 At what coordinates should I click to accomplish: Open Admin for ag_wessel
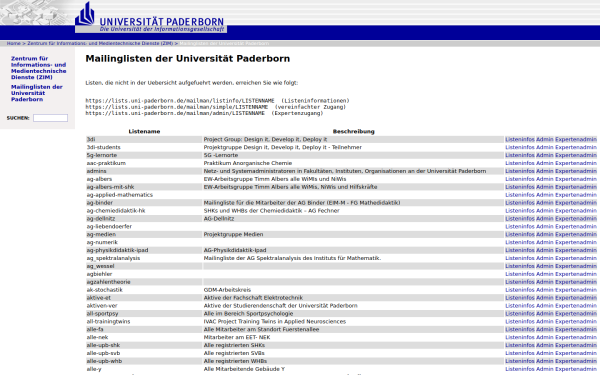[x=545, y=266]
